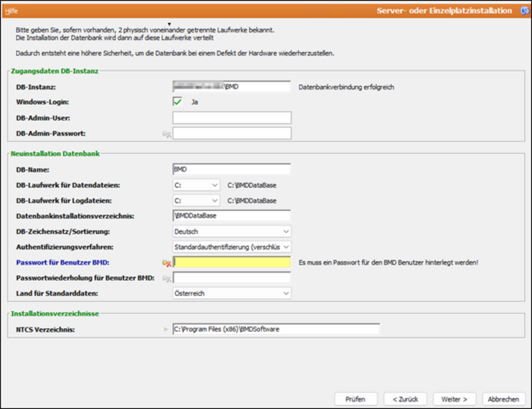
Task: Click the DB-Name text field
Action: click(232, 169)
